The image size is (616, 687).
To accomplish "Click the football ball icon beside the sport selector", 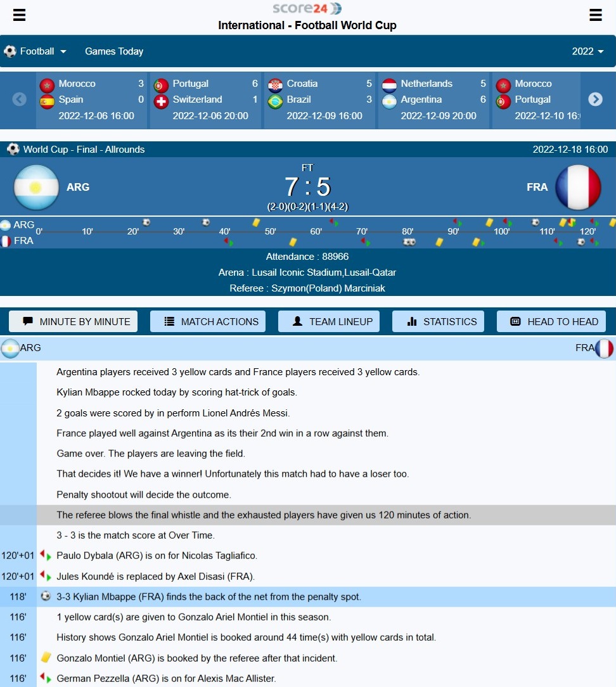I will point(9,51).
